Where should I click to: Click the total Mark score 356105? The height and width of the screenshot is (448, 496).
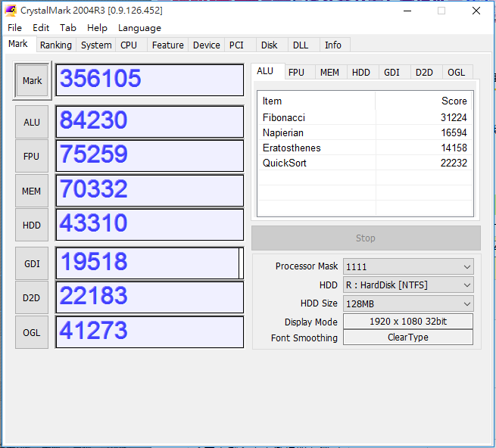(x=150, y=80)
